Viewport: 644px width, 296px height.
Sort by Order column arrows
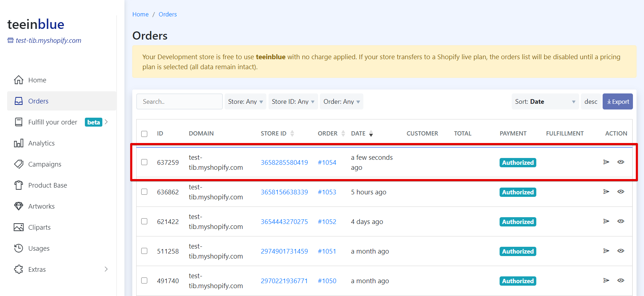[x=343, y=133]
